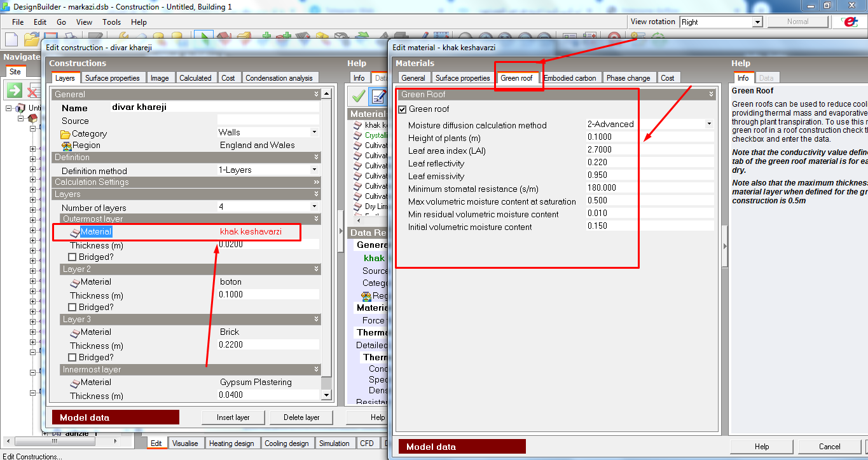
Task: Toggle Bridged? checkbox under Layer 3
Action: coord(72,358)
